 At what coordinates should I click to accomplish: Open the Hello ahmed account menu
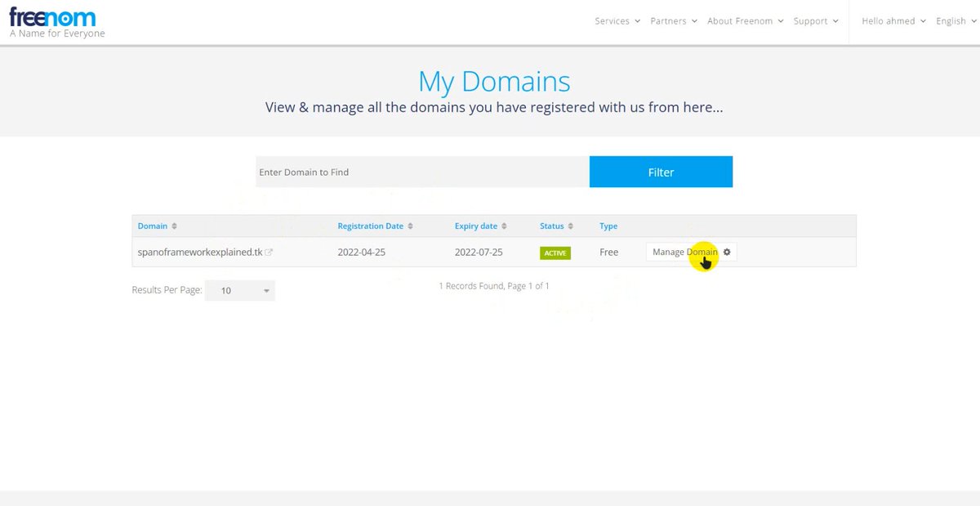tap(894, 21)
